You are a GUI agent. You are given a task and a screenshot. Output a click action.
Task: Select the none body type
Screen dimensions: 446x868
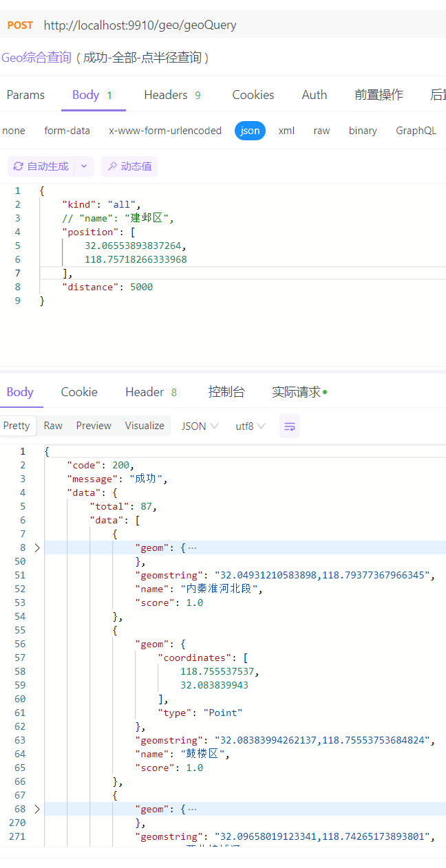click(14, 131)
